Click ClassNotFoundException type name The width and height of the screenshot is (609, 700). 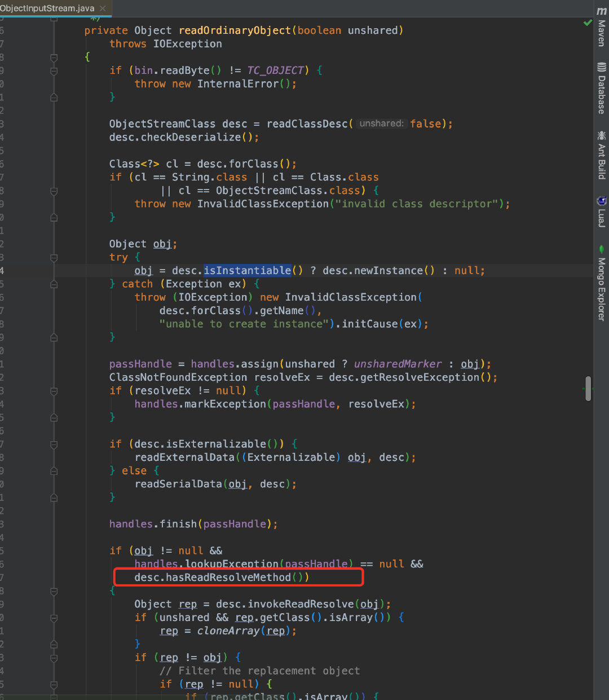coord(178,378)
